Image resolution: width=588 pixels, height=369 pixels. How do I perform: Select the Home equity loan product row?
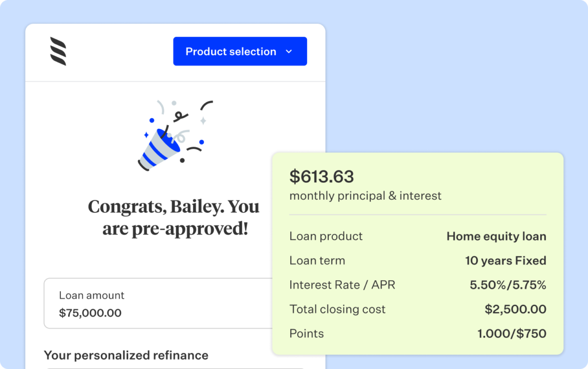point(496,237)
